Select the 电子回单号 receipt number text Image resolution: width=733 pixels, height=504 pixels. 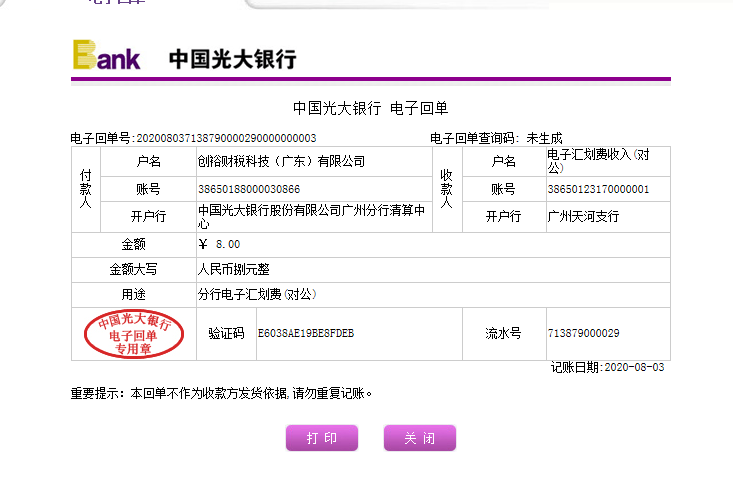(193, 138)
